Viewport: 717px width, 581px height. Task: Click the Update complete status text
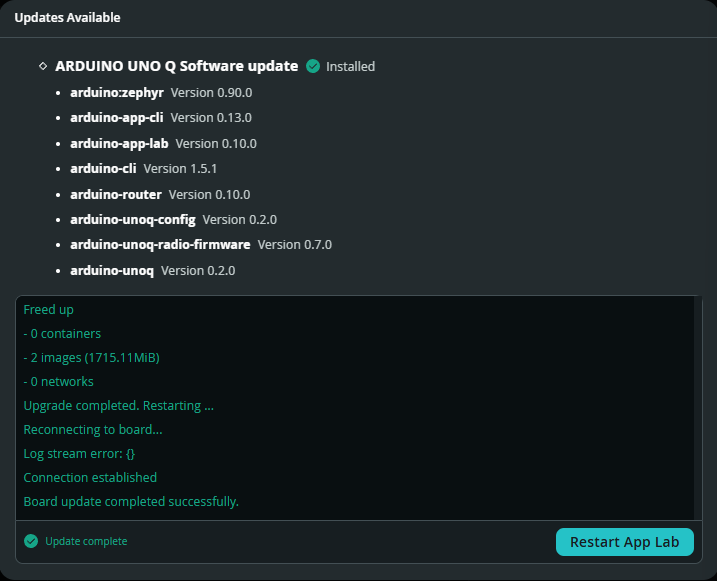[x=86, y=541]
